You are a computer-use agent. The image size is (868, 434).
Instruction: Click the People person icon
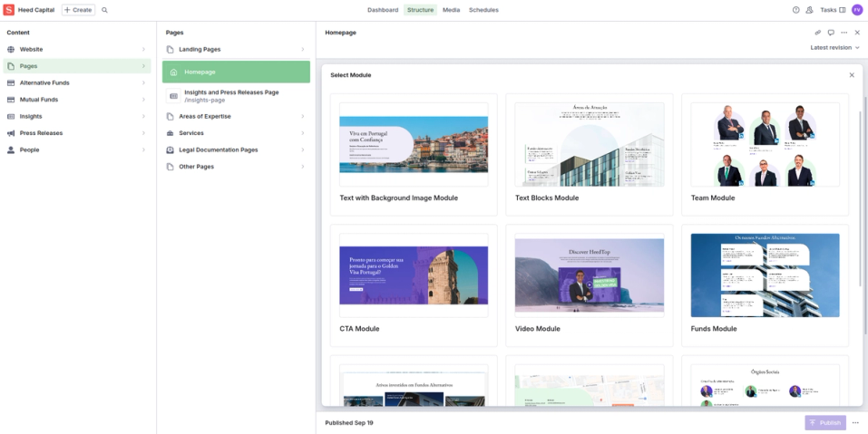pyautogui.click(x=11, y=149)
